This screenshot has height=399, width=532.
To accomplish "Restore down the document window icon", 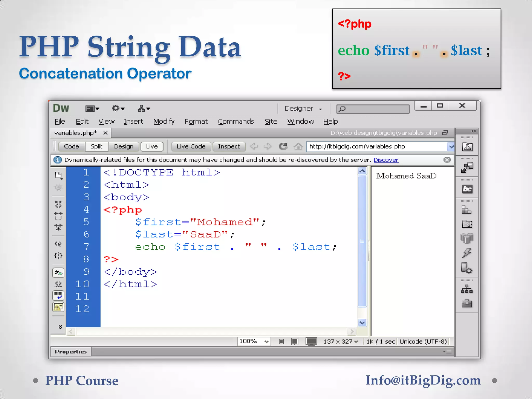I will 445,133.
